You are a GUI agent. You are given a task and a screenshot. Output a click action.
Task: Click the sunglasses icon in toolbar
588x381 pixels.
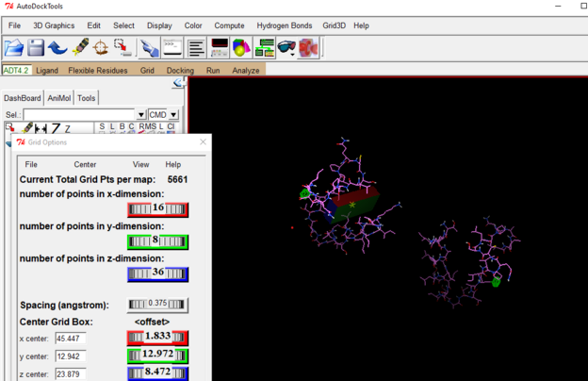[286, 47]
